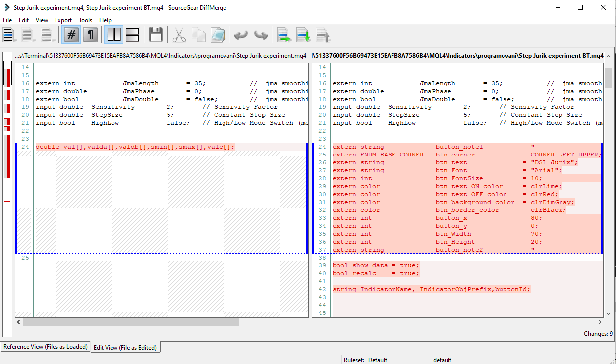The width and height of the screenshot is (616, 364).
Task: Click the show all lines display icon
Action: (8, 35)
